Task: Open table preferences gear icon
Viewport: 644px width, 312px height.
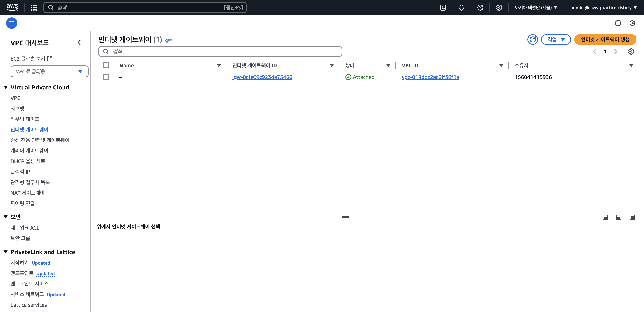Action: pos(631,51)
